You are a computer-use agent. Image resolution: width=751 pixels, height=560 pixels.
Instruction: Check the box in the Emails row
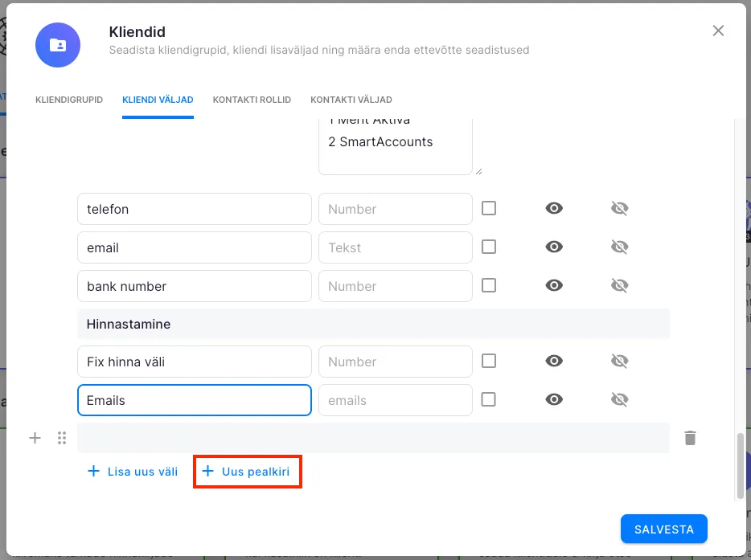489,399
